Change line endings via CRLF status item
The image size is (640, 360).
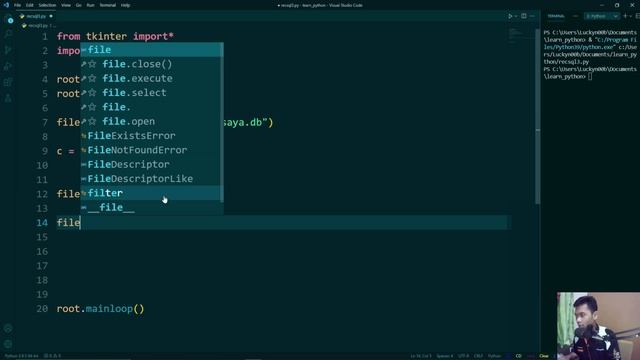click(x=478, y=356)
